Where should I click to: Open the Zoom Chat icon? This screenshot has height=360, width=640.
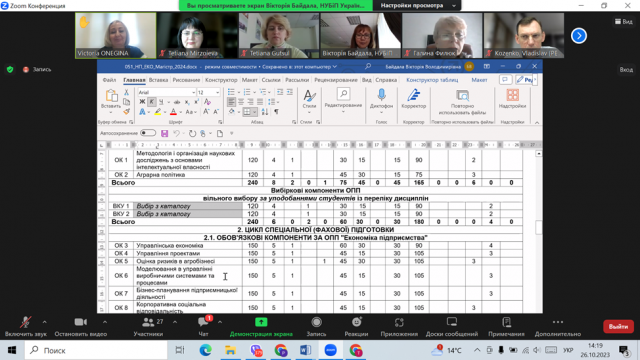(203, 322)
